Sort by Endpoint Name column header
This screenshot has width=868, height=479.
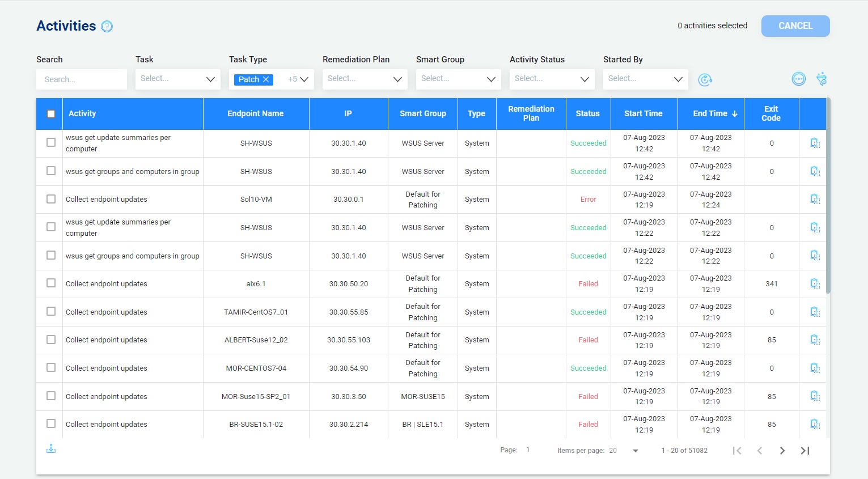click(x=255, y=114)
